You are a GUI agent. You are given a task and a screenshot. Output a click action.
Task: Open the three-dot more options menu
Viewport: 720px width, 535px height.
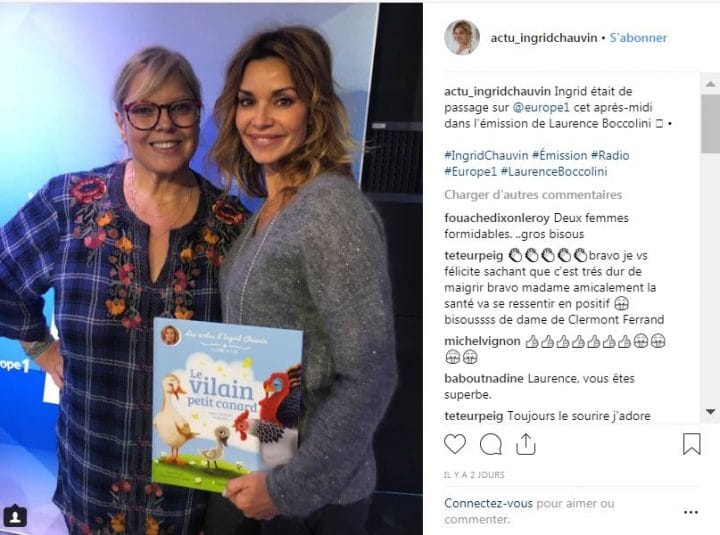pos(691,512)
